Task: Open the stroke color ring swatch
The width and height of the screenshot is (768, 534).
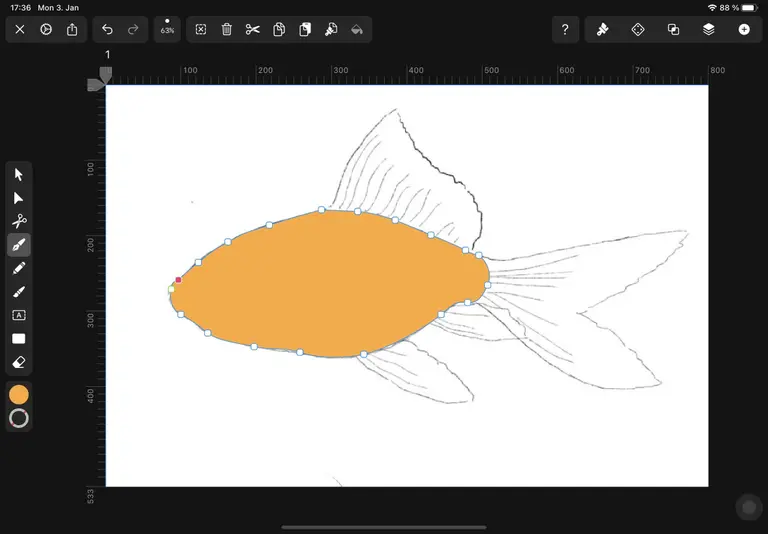Action: click(19, 418)
